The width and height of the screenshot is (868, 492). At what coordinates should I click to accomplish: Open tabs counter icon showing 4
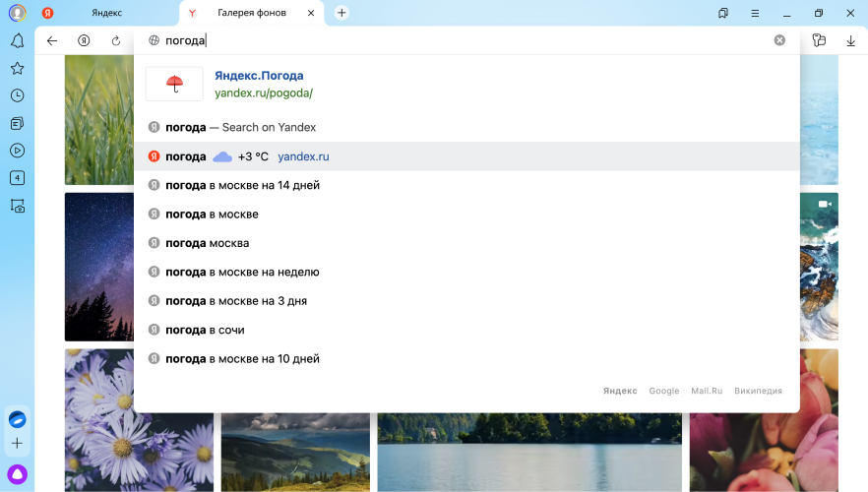tap(17, 178)
